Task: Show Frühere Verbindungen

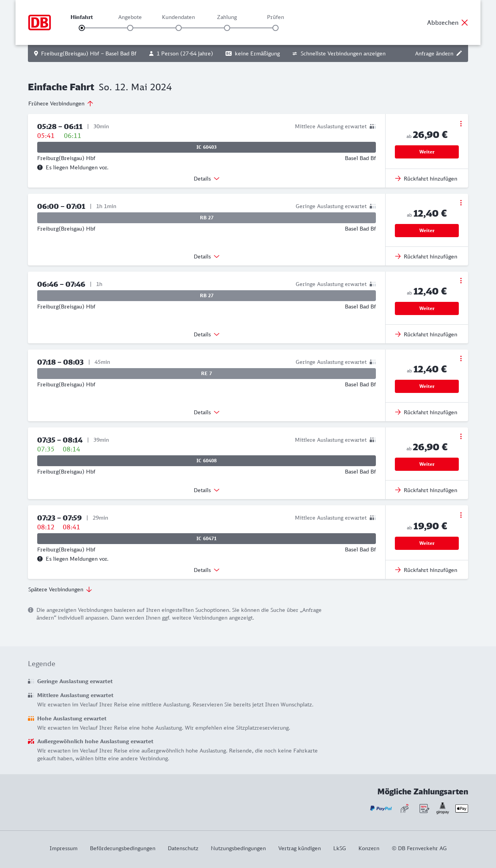Action: [60, 103]
